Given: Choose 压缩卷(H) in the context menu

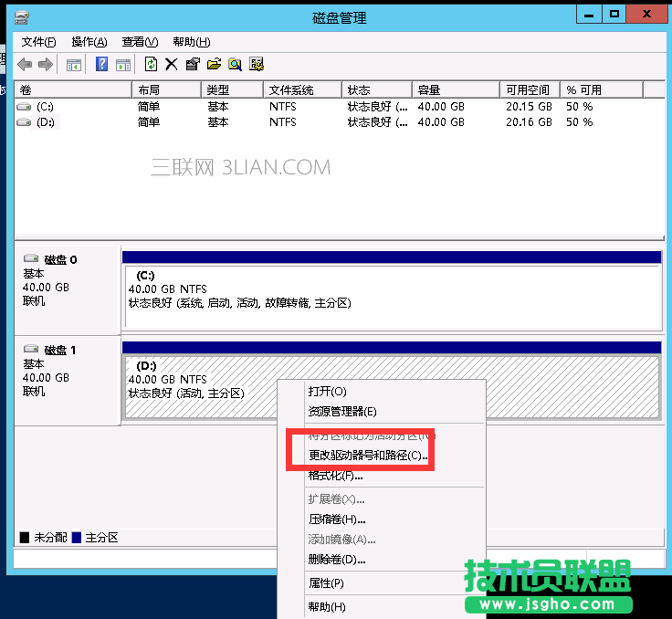Looking at the screenshot, I should point(337,519).
